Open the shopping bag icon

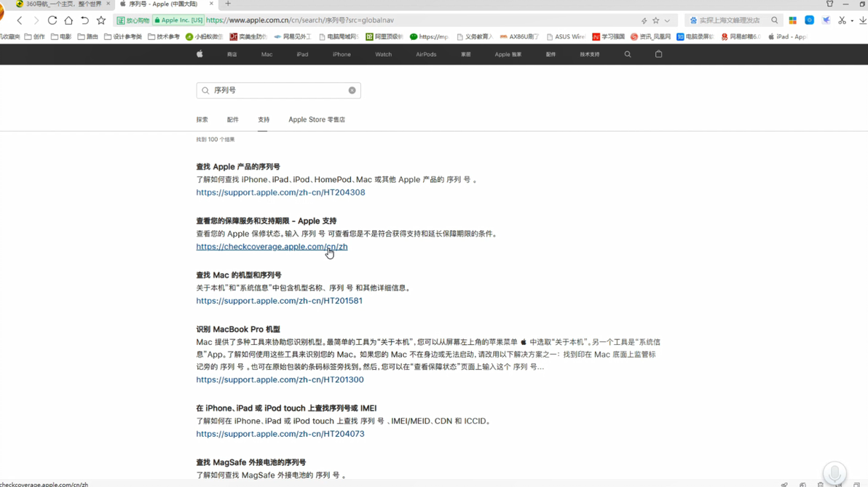coord(659,55)
